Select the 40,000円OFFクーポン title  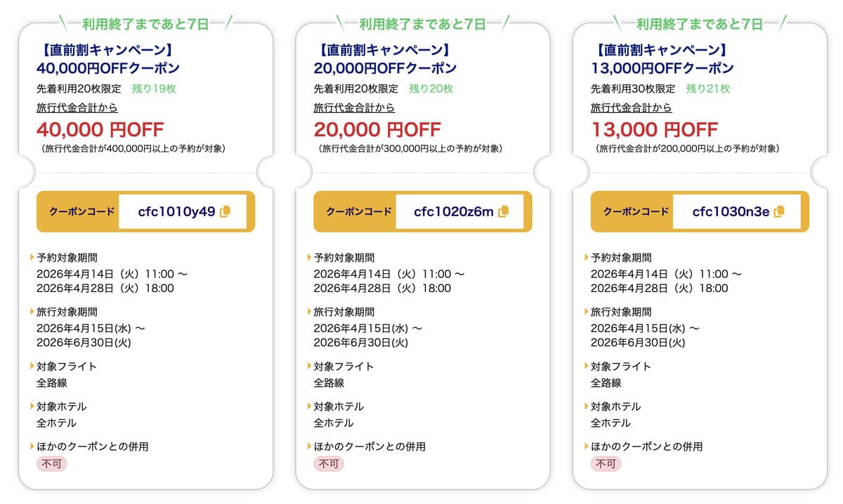click(x=107, y=67)
